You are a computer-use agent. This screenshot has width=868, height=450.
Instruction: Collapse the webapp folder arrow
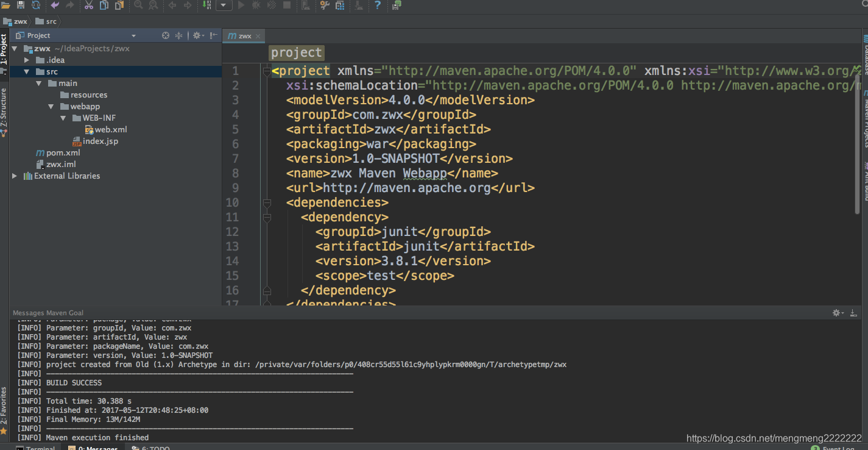click(x=51, y=106)
